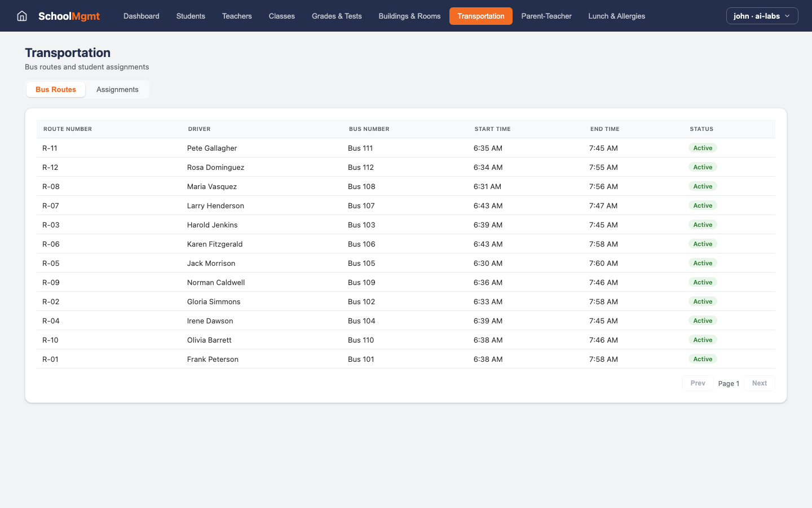
Task: Navigate to Buildings & Rooms section
Action: pyautogui.click(x=409, y=16)
